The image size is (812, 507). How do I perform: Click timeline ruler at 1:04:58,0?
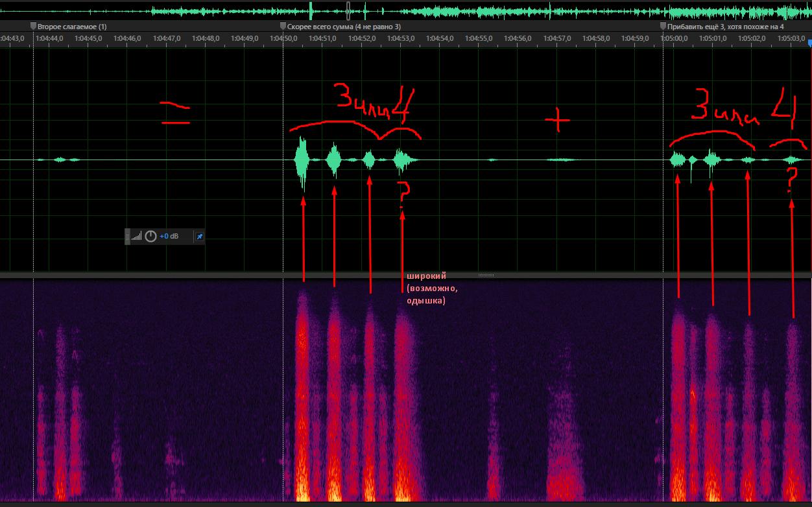596,38
